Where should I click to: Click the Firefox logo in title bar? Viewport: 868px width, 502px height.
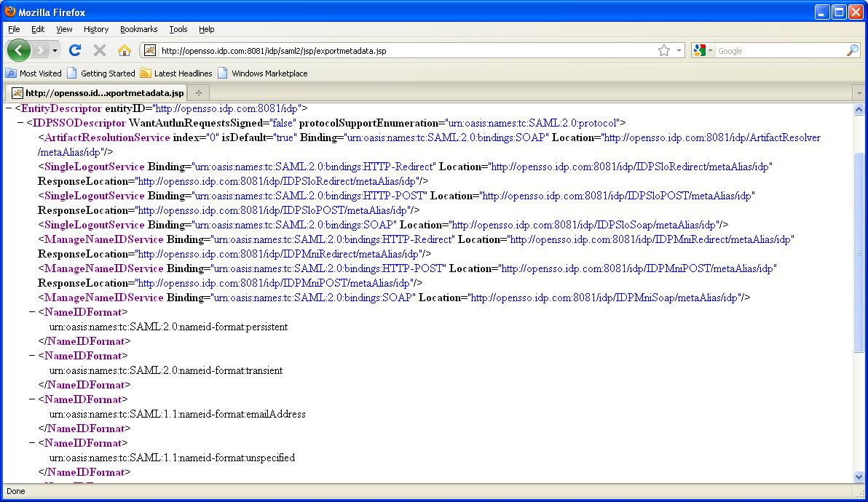(x=10, y=12)
